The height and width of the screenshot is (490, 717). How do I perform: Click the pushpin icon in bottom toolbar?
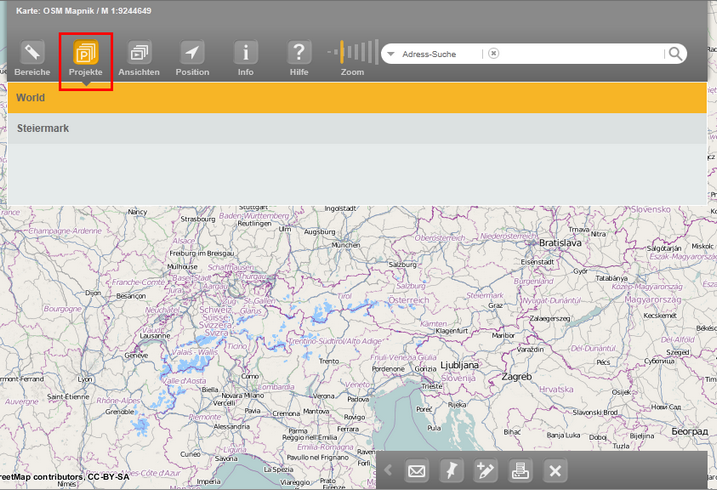(x=451, y=471)
